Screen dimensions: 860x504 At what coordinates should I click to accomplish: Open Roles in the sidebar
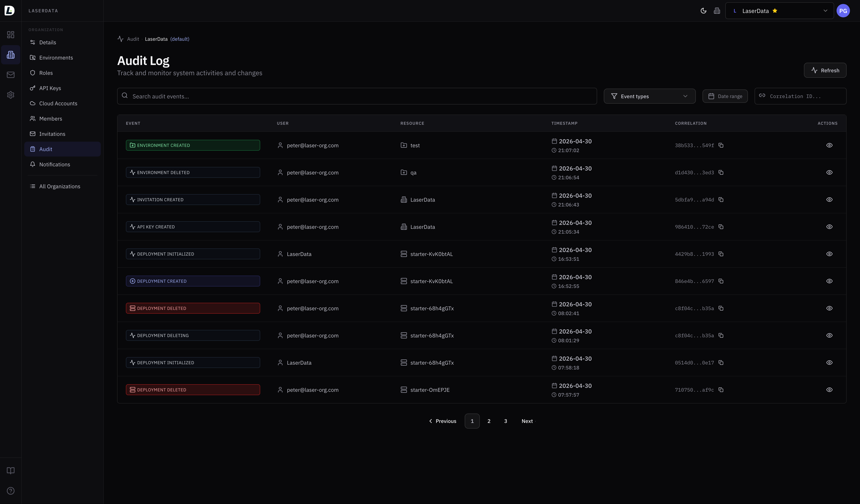tap(63, 73)
